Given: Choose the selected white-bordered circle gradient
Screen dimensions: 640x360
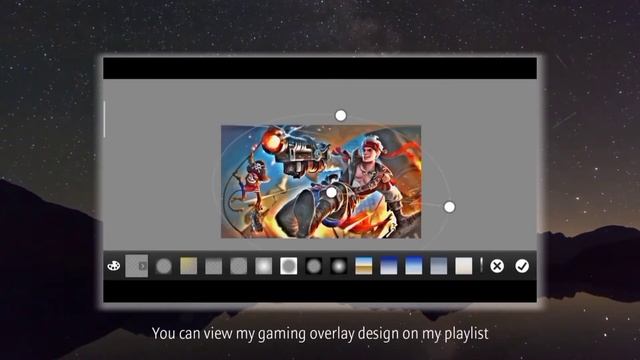Looking at the screenshot, I should 289,266.
